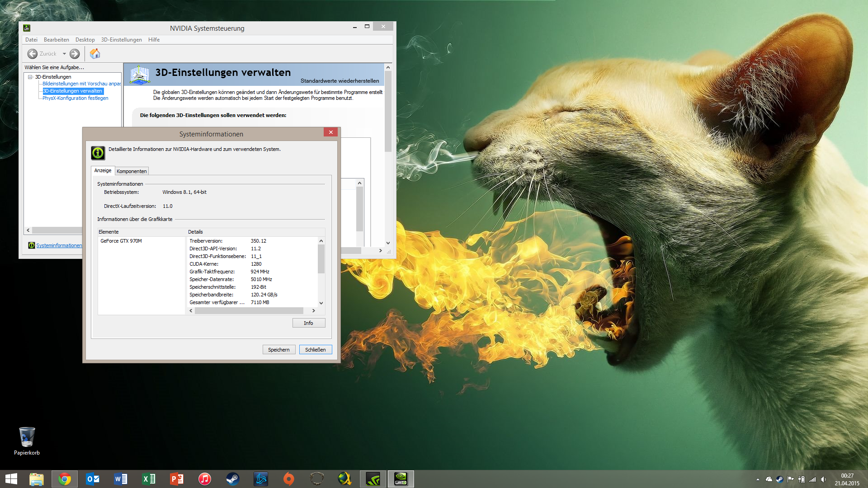Viewport: 868px width, 488px height.
Task: Click the Battle.net taskbar icon
Action: click(x=261, y=479)
